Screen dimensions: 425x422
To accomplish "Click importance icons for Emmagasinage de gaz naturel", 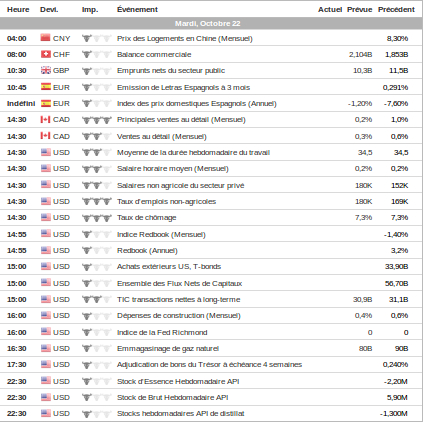I will coord(97,349).
